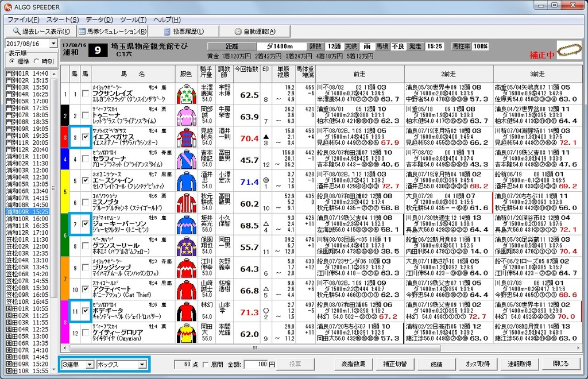This screenshot has height=379, width=588.
Task: Click the 2前走 column header
Action: coord(448,74)
